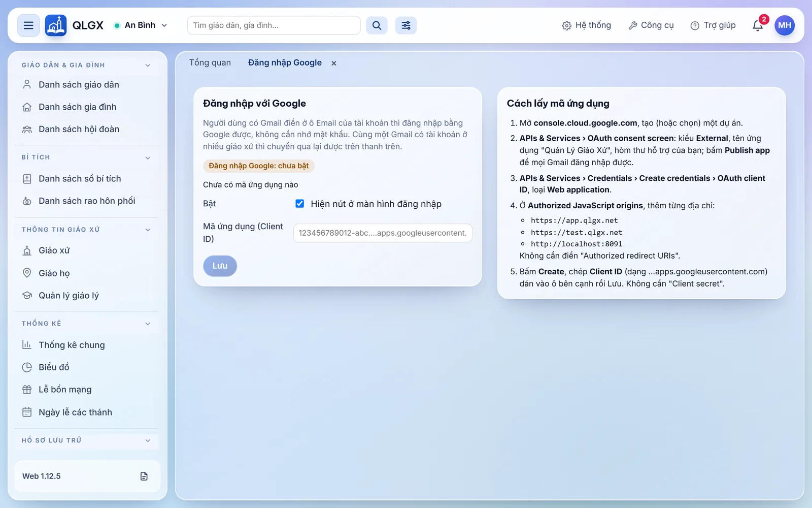Viewport: 812px width, 508px height.
Task: Open Ngày lễ các thánh
Action: tap(87, 412)
